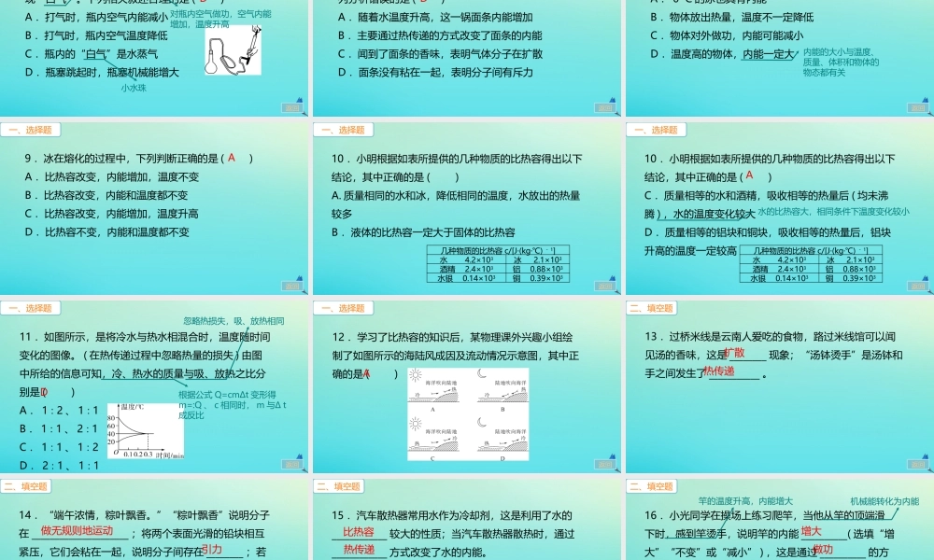Image resolution: width=934 pixels, height=560 pixels.
Task: Click the 一、选择题 tag on question 12 slide
Action: tap(343, 308)
